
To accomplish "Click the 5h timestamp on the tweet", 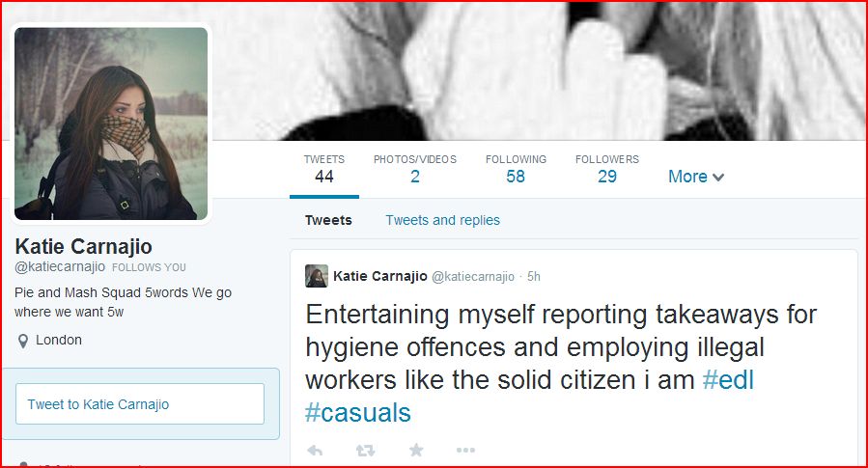I will tap(533, 277).
